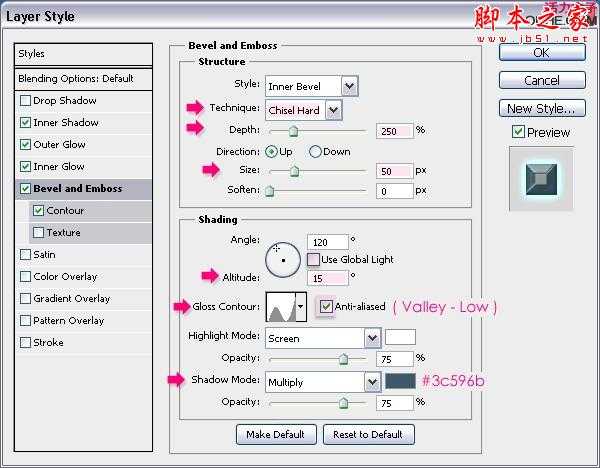Click the Angle value field

[328, 242]
